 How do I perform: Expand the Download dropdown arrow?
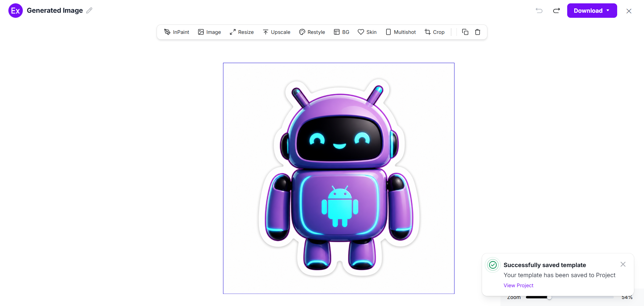[608, 10]
